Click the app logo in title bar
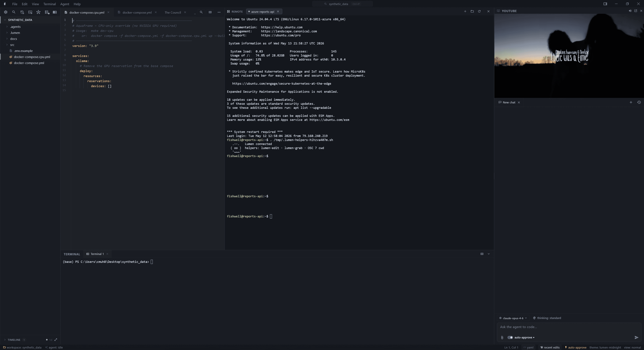 click(x=5, y=4)
